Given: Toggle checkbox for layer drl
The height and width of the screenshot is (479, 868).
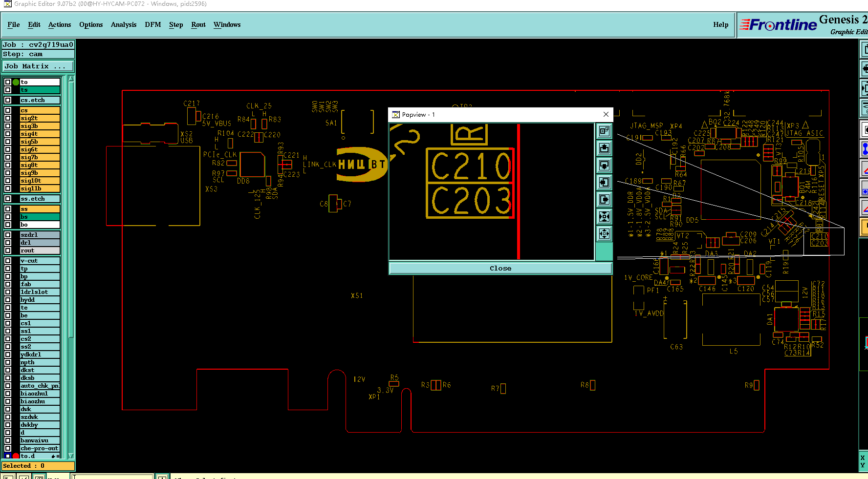Looking at the screenshot, I should [8, 243].
